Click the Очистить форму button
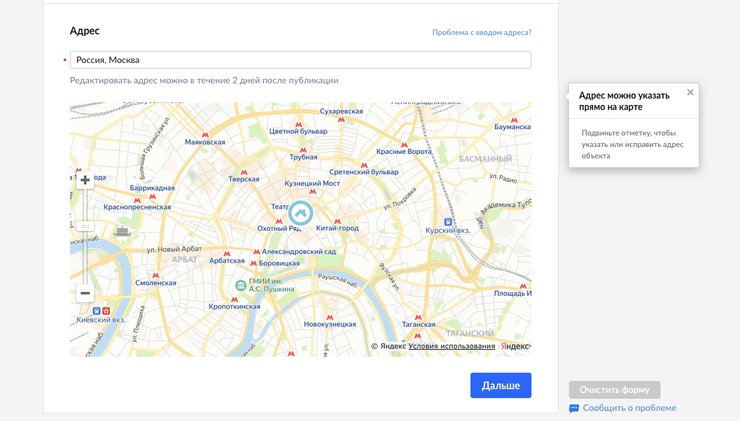This screenshot has width=740, height=421. [x=614, y=390]
